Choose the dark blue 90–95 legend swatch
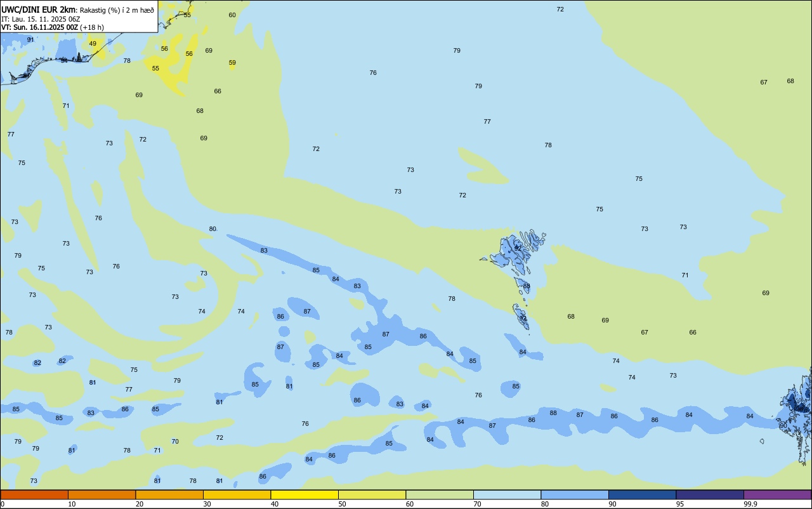Viewport: 812px width, 509px height. point(642,494)
